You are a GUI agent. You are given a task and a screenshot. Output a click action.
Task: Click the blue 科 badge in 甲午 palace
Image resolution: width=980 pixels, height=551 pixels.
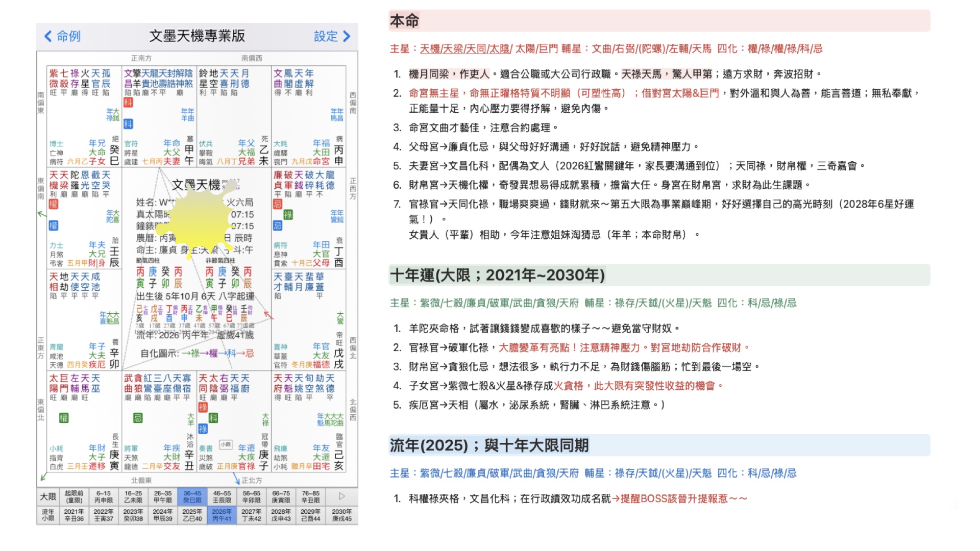tap(128, 123)
